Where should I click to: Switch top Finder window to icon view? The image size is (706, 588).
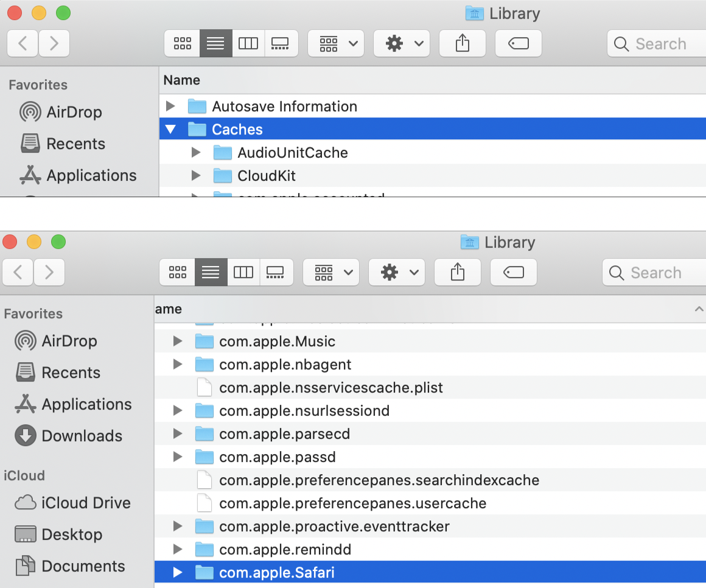(183, 43)
